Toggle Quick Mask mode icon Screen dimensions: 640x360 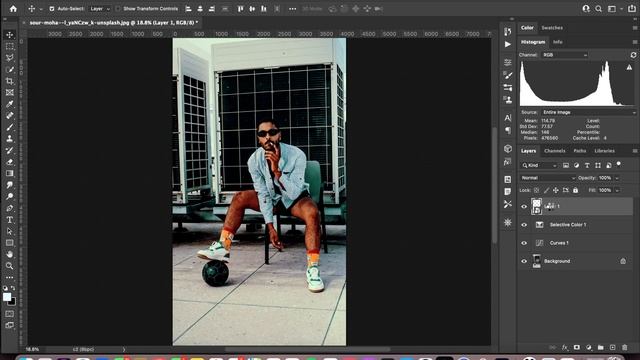[10, 313]
